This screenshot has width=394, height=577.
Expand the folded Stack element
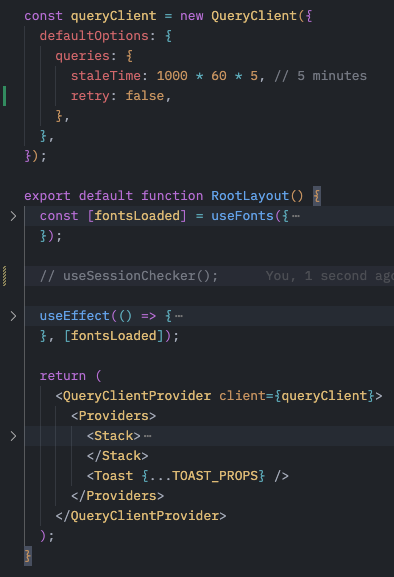click(13, 436)
